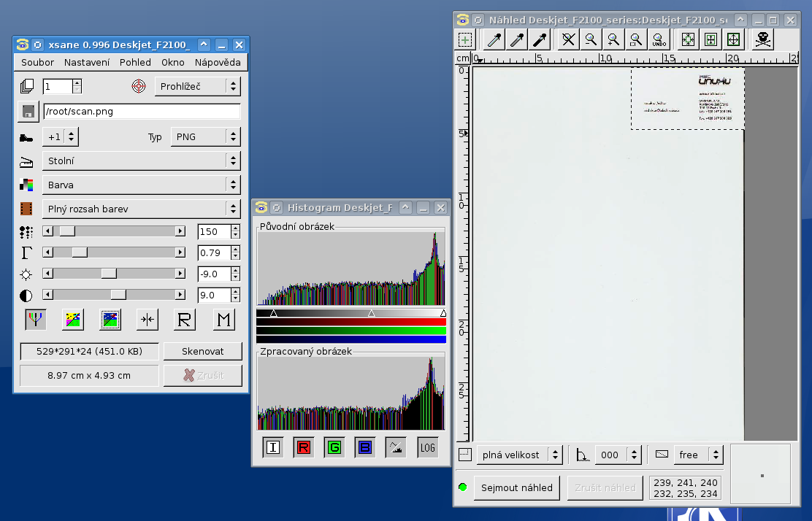Click sticky icon in Náhled title bar
This screenshot has width=812, height=521.
click(x=478, y=20)
